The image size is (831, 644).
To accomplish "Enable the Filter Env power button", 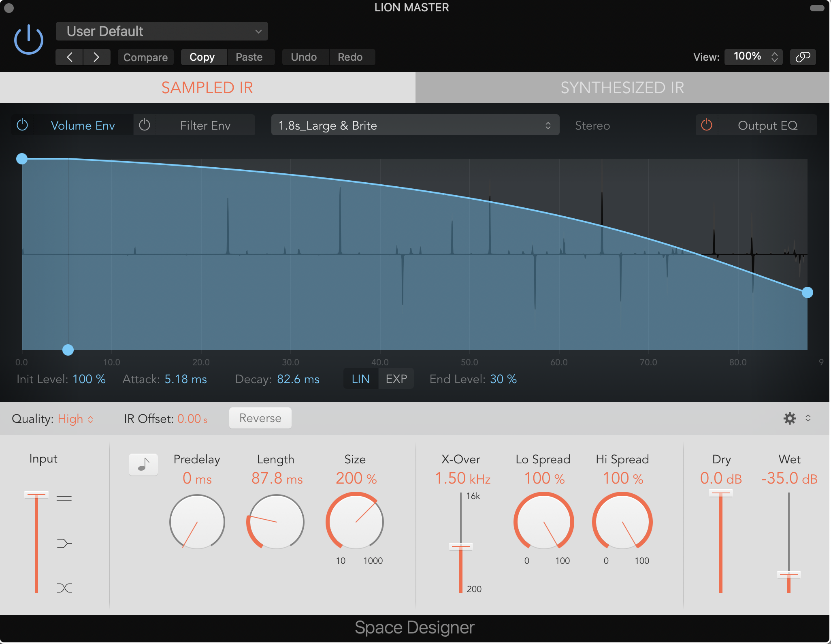I will [145, 125].
